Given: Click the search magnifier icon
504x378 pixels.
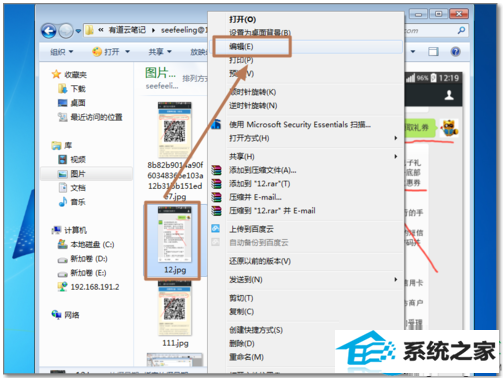Looking at the screenshot, I should pos(461,30).
